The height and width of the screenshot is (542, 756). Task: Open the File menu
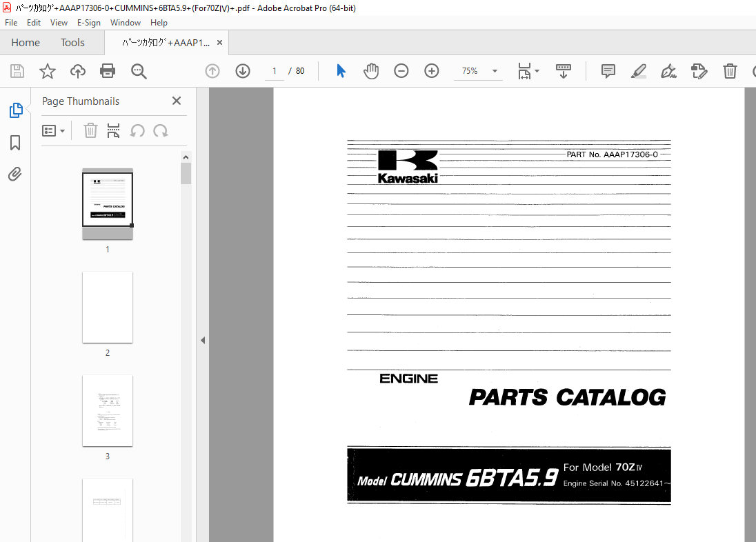11,23
